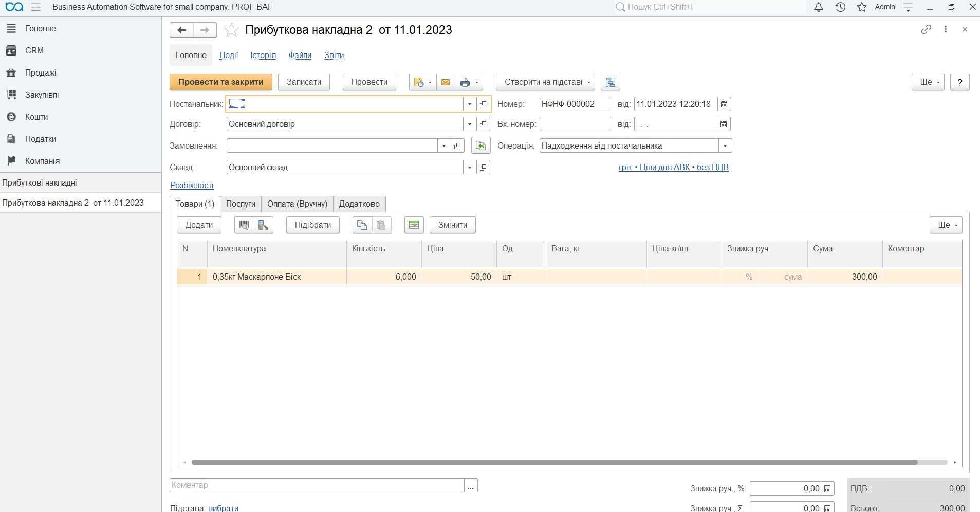Screen dimensions: 980x512
Task: Copy rows icon in goods toolbar
Action: [x=362, y=225]
